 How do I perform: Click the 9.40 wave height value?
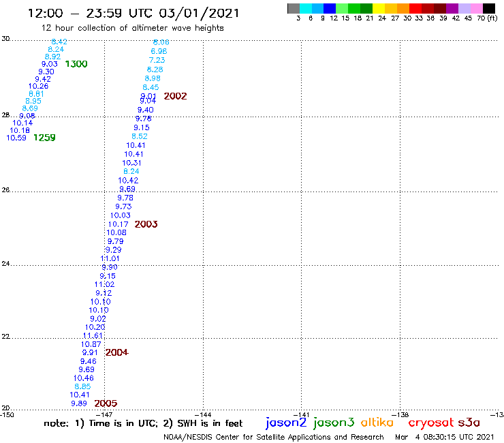coord(146,110)
